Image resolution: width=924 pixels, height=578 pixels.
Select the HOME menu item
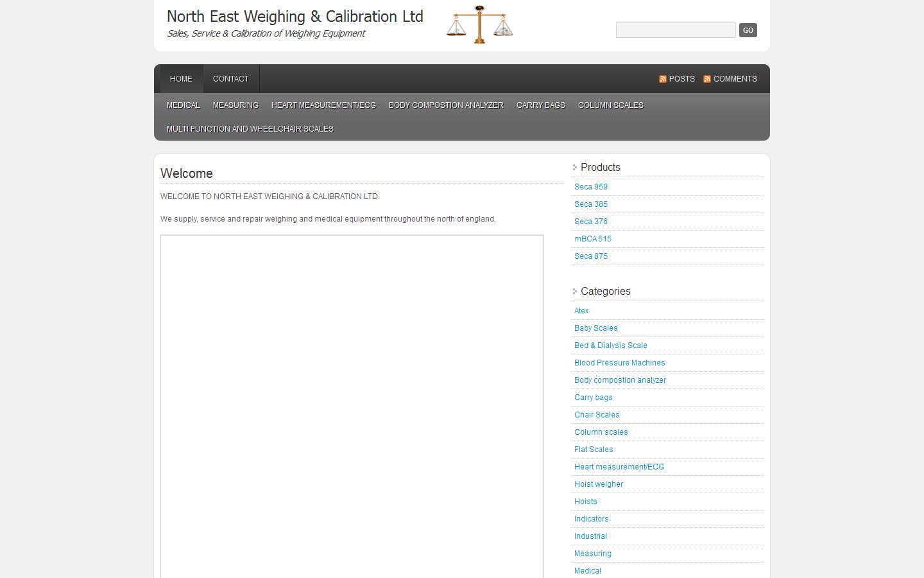(180, 78)
